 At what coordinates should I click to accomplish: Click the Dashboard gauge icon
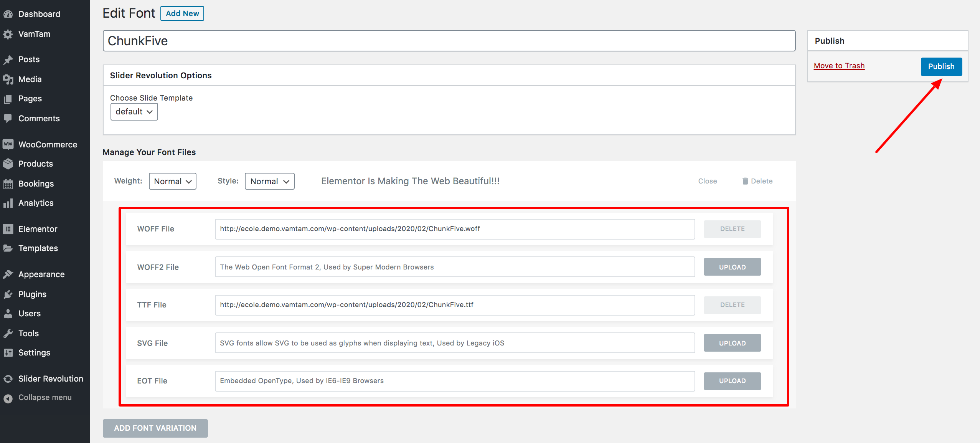pyautogui.click(x=8, y=14)
